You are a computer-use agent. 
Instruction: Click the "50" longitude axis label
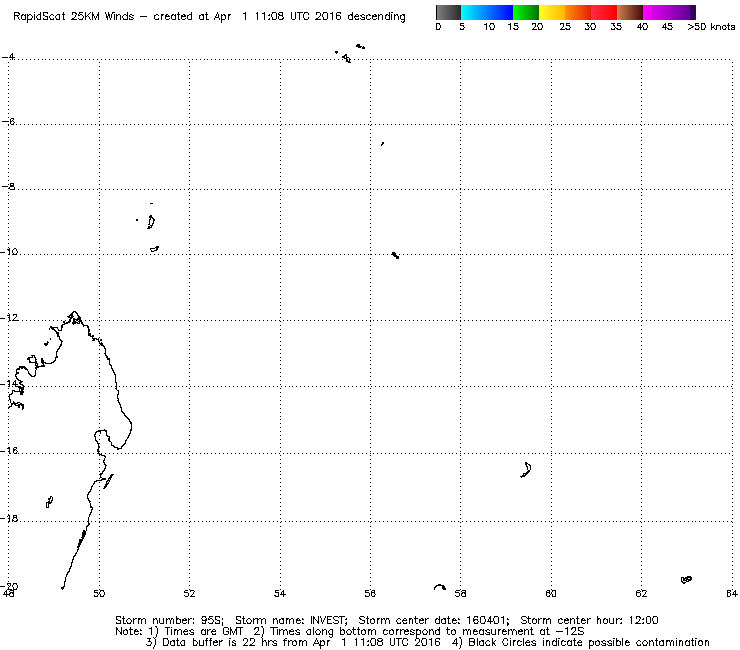[99, 594]
